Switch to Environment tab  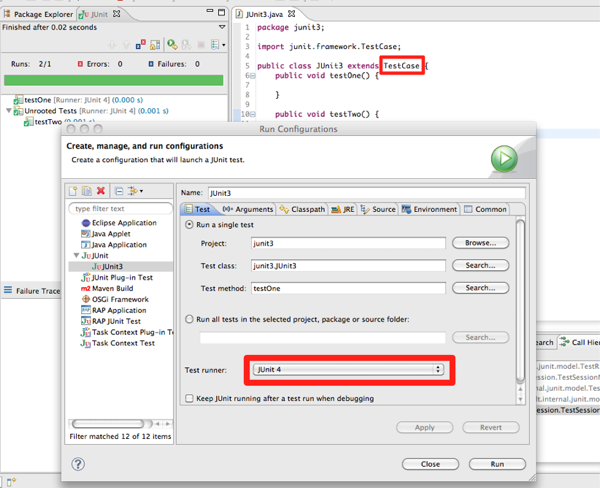pyautogui.click(x=429, y=209)
